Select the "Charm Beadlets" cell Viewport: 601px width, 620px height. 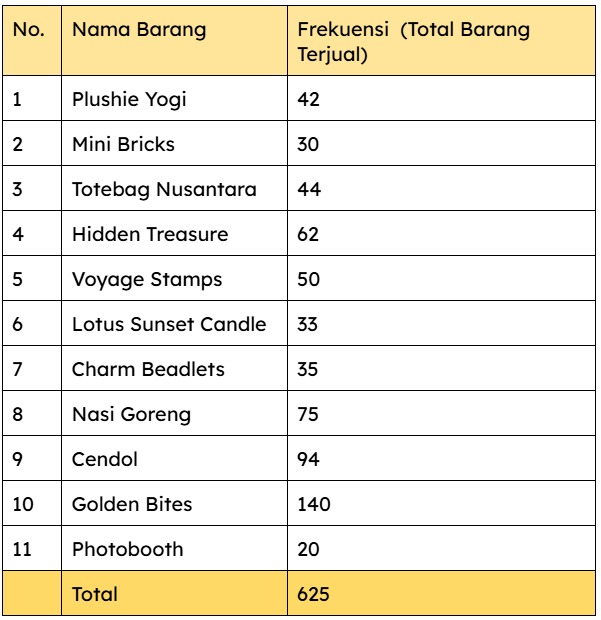[148, 369]
